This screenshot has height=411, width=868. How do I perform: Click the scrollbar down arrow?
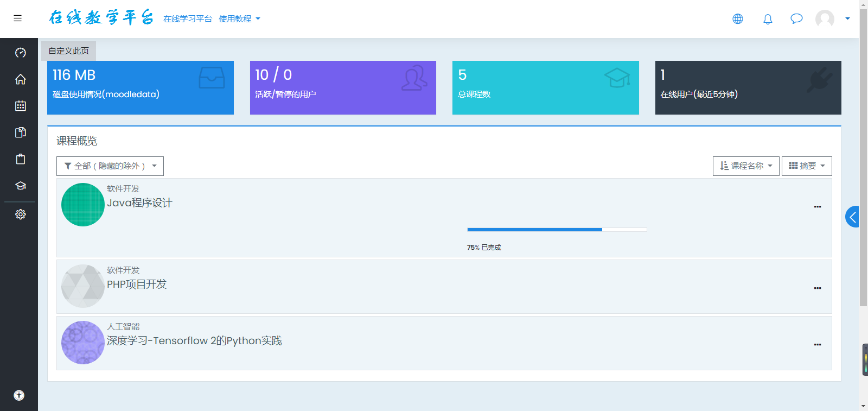coord(863,406)
